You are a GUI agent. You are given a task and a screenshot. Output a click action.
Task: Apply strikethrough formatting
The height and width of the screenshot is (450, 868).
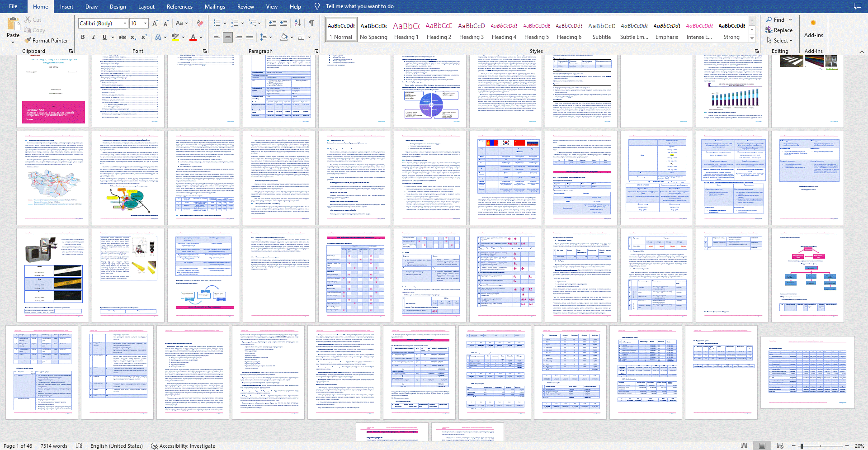click(x=123, y=37)
